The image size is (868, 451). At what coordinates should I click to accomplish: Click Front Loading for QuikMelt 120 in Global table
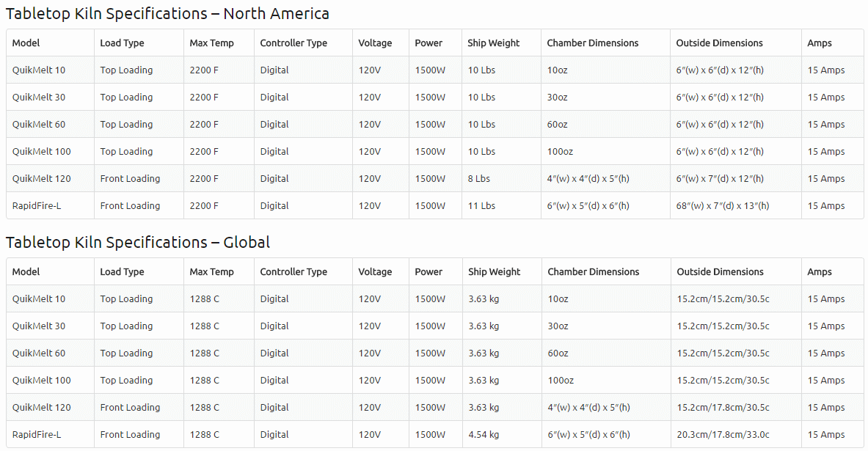130,407
